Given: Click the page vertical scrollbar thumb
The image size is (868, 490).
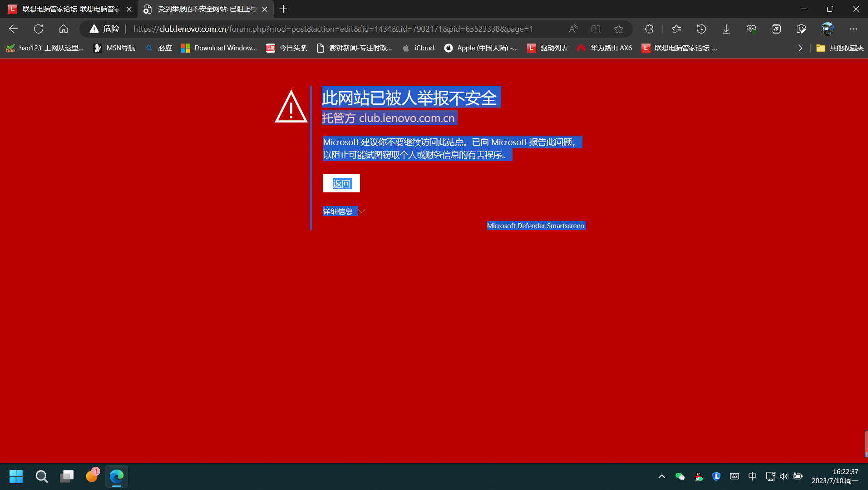Looking at the screenshot, I should pyautogui.click(x=866, y=444).
